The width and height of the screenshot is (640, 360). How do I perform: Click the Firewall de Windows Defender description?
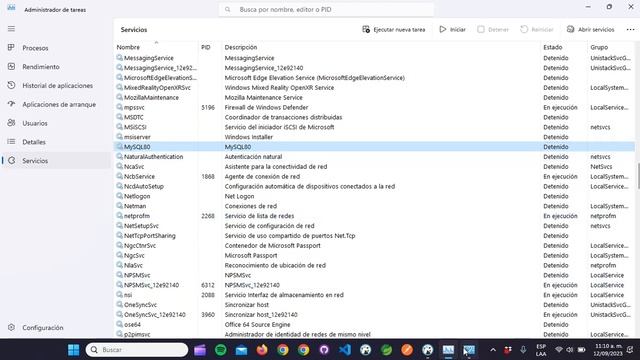click(266, 107)
